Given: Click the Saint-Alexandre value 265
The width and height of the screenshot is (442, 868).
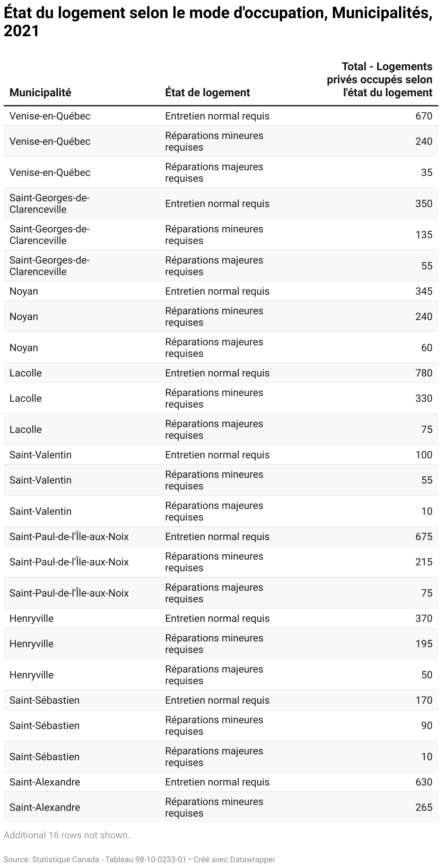Looking at the screenshot, I should (424, 807).
